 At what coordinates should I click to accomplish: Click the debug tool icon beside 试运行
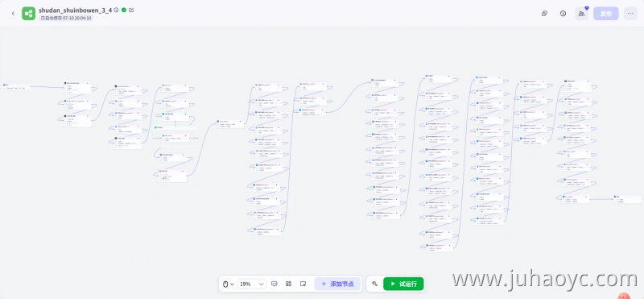click(374, 284)
